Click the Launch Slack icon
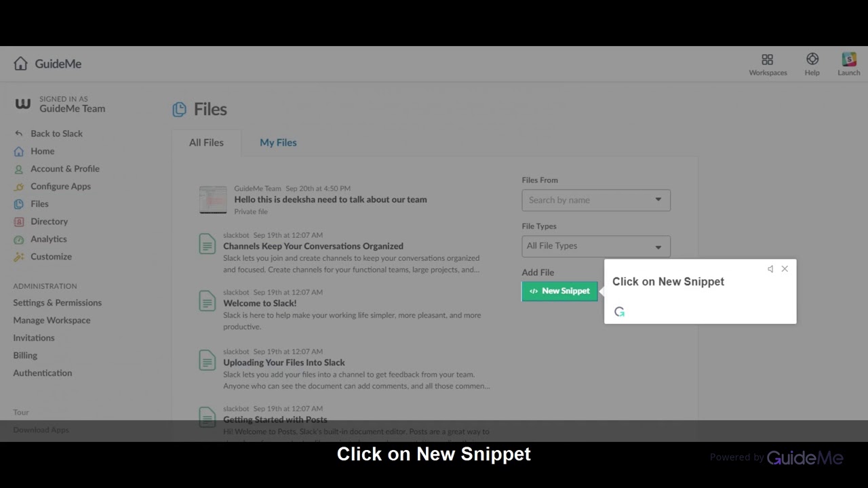Image resolution: width=868 pixels, height=488 pixels. click(x=849, y=60)
